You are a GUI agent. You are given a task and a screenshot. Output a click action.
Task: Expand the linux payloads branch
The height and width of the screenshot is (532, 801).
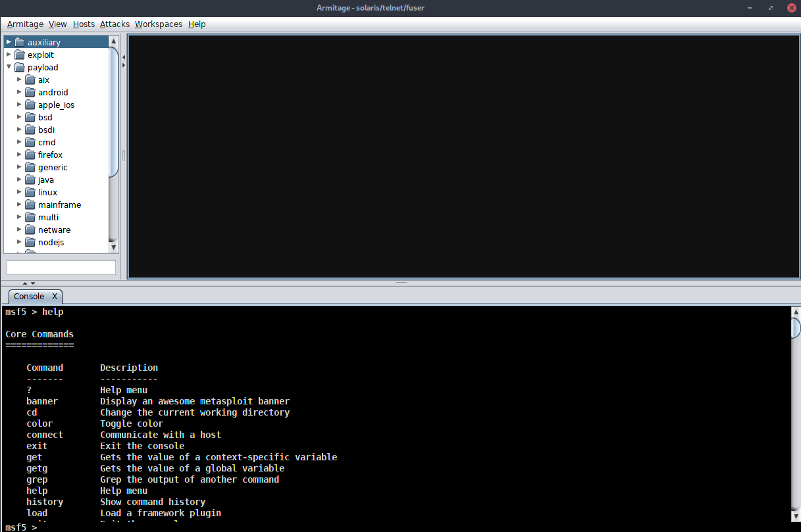point(19,192)
